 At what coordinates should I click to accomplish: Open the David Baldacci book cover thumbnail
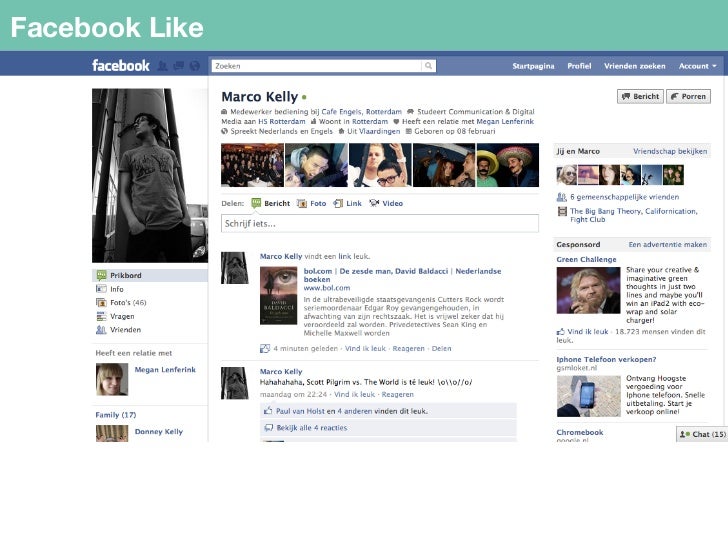coord(279,295)
